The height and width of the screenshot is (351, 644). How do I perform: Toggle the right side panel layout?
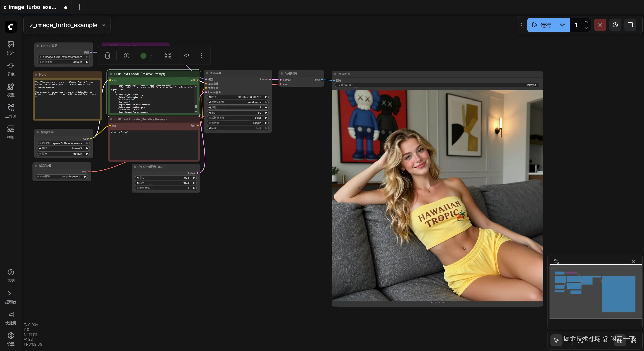coord(630,25)
